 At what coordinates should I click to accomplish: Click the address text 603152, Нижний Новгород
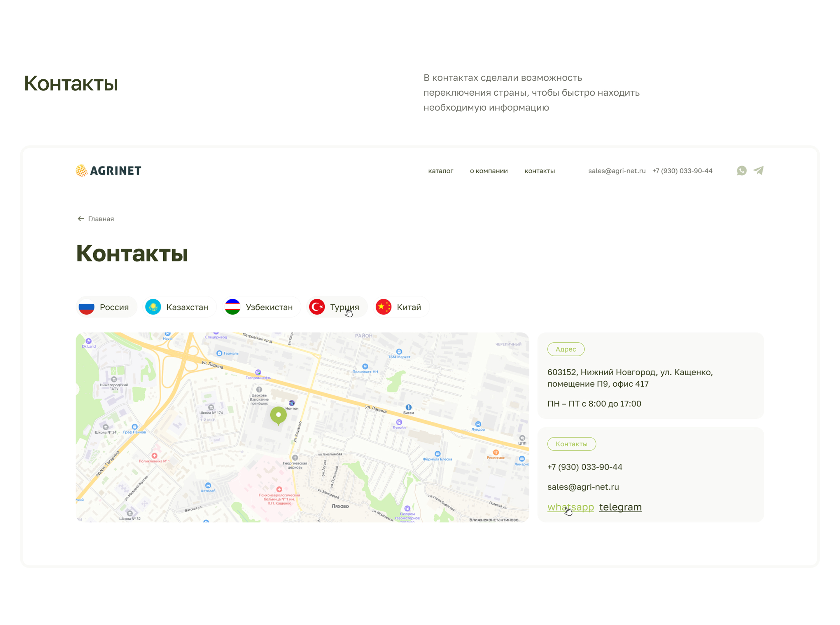630,378
